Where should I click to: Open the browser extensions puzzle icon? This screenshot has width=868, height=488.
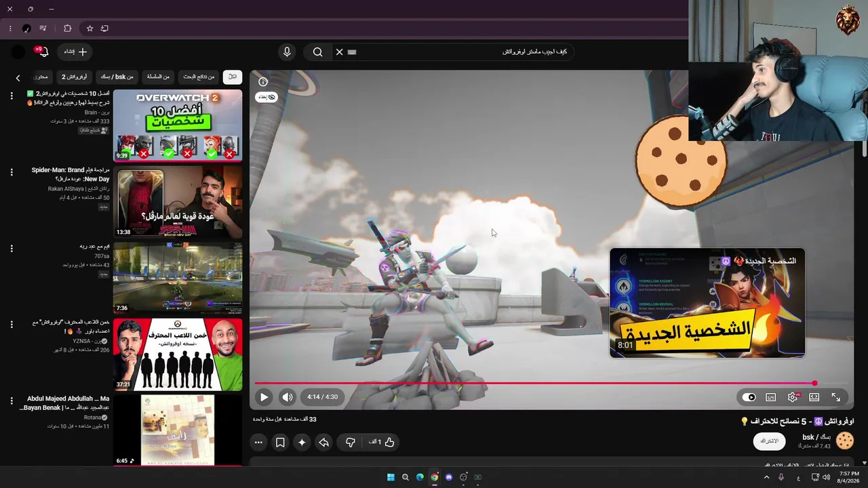67,28
